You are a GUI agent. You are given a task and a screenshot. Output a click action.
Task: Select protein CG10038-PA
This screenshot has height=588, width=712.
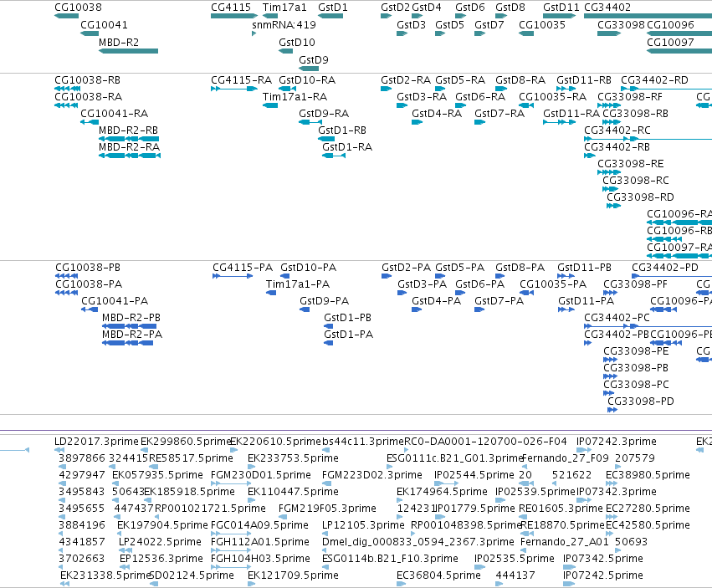click(89, 284)
